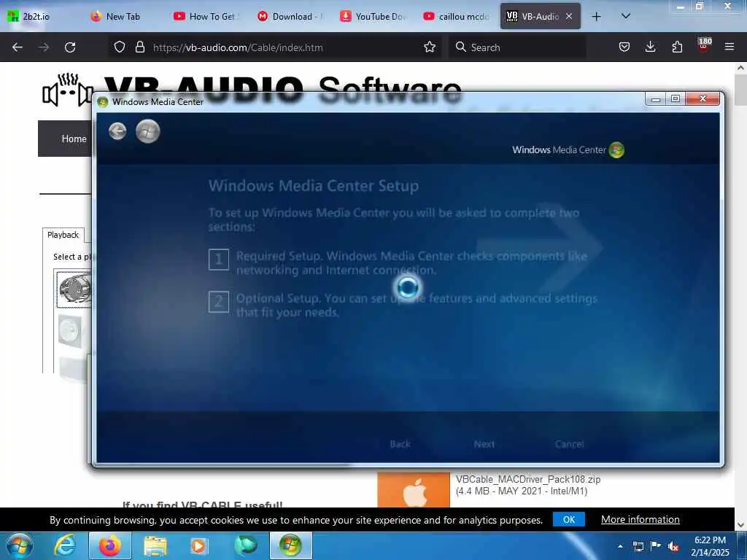The image size is (747, 560).
Task: Click Firefox taskbar icon
Action: coord(109,545)
